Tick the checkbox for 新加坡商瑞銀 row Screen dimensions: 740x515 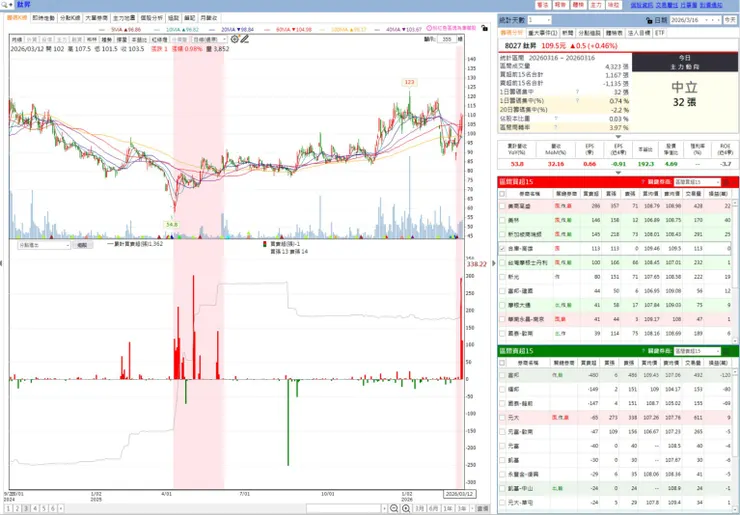[502, 234]
